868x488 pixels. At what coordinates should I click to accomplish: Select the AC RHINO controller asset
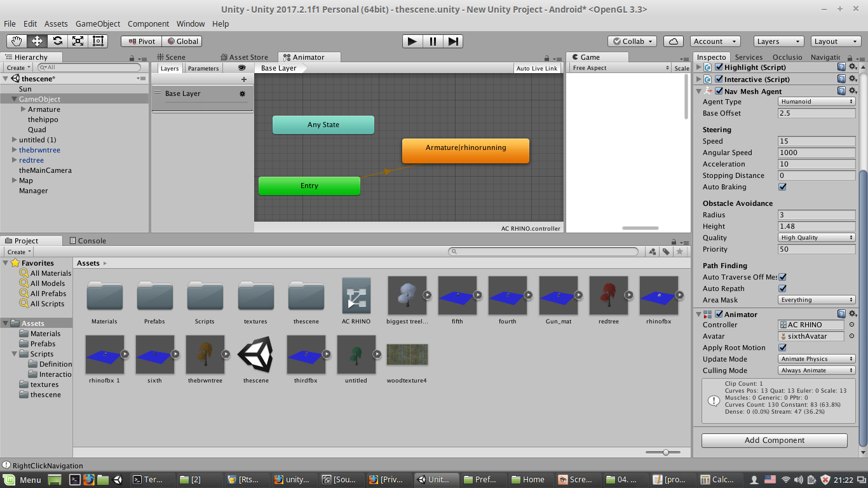356,301
